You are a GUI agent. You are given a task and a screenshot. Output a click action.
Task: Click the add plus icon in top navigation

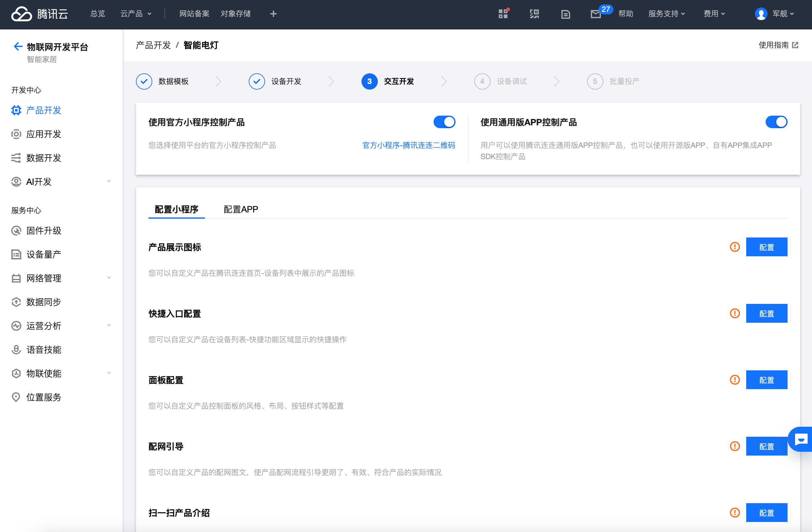[273, 14]
